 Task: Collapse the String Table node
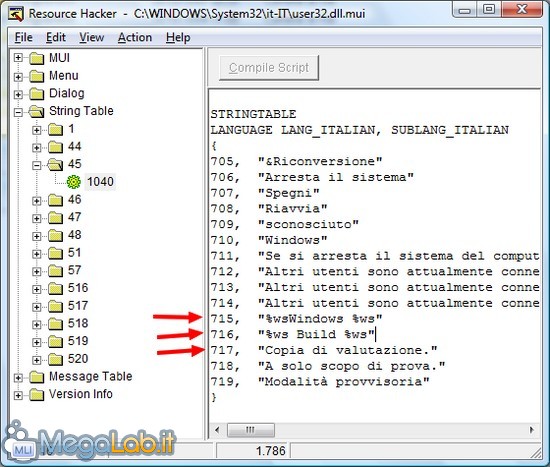tap(18, 112)
